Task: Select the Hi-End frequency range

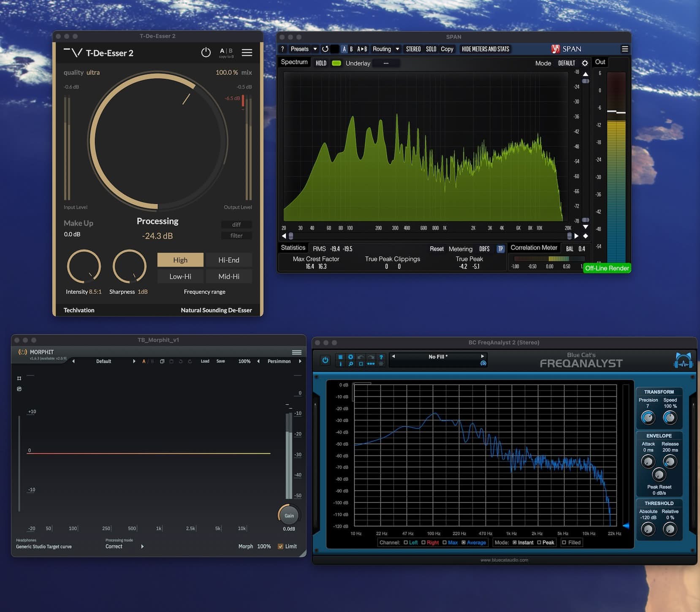Action: coord(229,260)
